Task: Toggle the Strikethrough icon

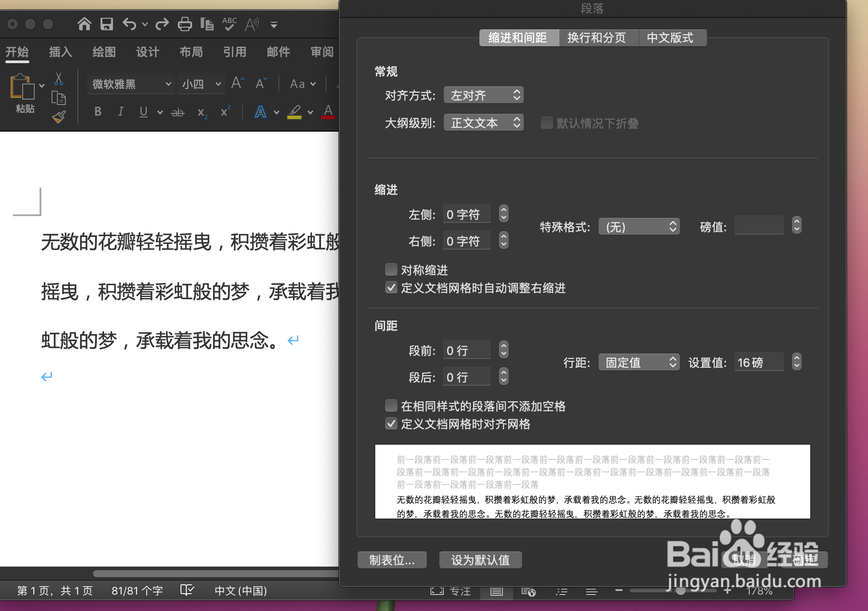Action: click(177, 112)
